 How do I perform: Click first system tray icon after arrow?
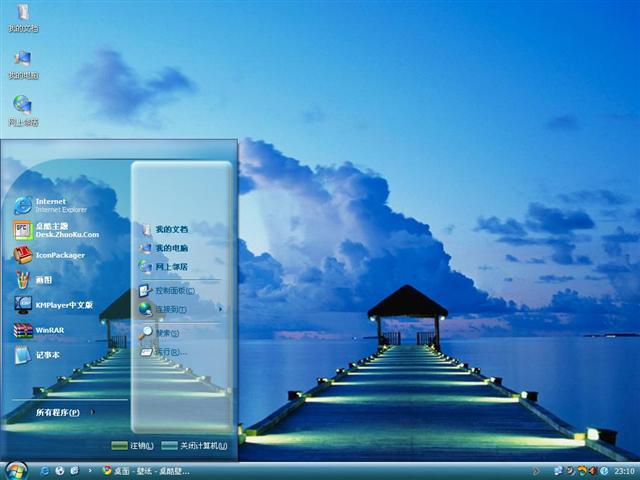click(558, 471)
